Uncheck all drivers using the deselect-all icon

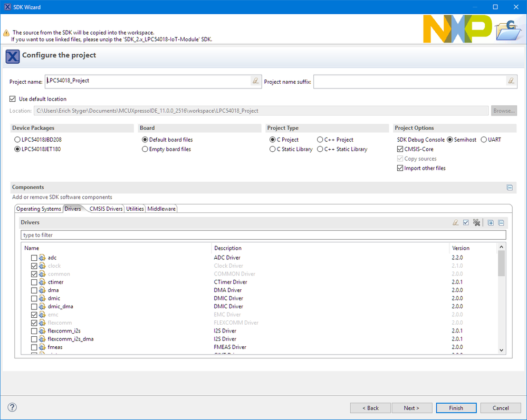[x=476, y=222]
